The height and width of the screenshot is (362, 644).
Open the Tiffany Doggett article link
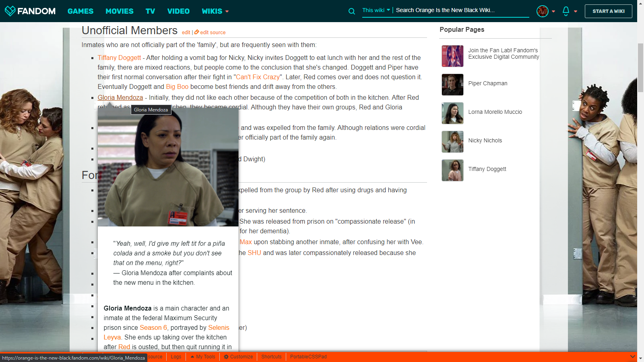click(119, 58)
